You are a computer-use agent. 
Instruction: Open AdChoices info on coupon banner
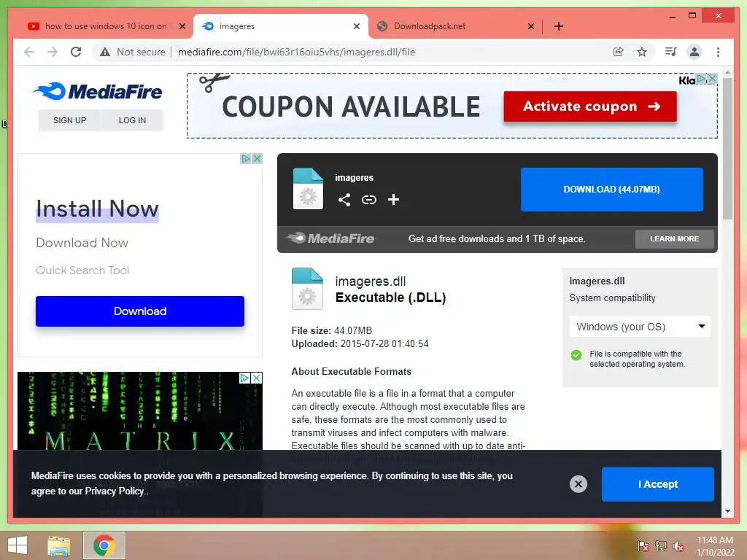pyautogui.click(x=701, y=79)
